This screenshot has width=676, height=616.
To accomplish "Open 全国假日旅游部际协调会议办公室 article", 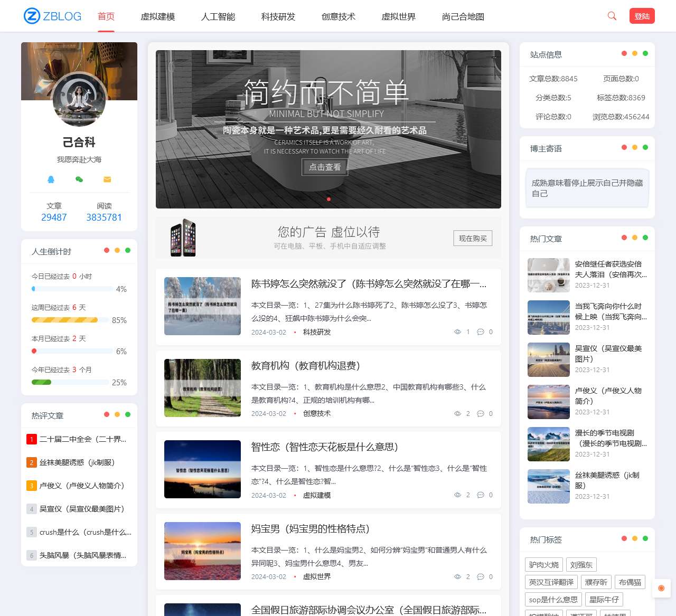I will [369, 610].
